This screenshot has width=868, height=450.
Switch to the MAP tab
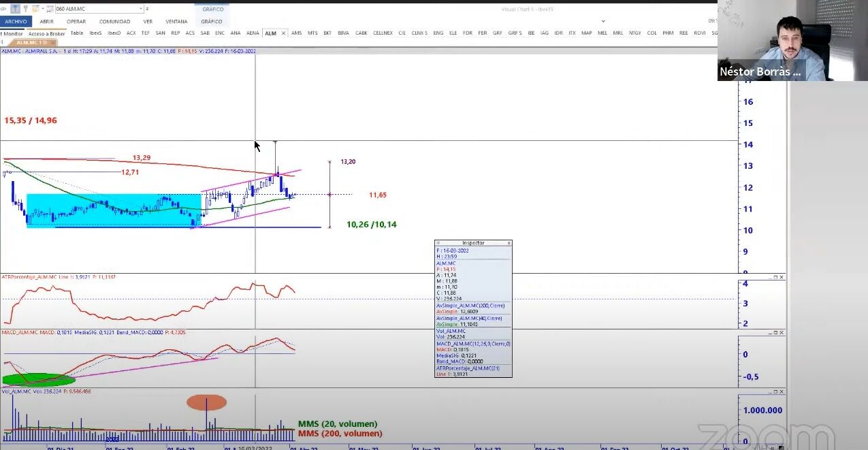click(x=586, y=33)
